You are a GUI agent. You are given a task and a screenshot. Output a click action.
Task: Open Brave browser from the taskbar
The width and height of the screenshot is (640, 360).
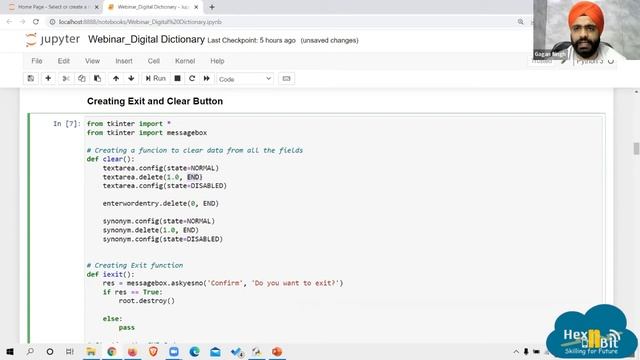[153, 351]
